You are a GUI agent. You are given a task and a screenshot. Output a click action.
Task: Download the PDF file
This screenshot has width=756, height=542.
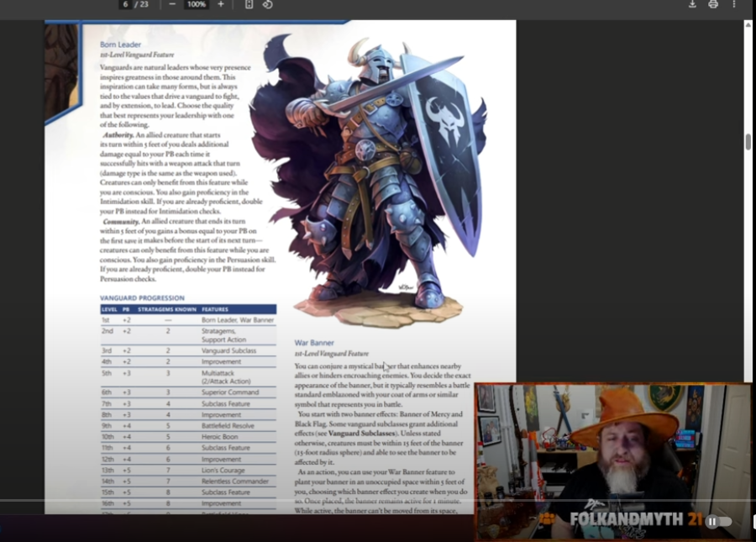692,4
